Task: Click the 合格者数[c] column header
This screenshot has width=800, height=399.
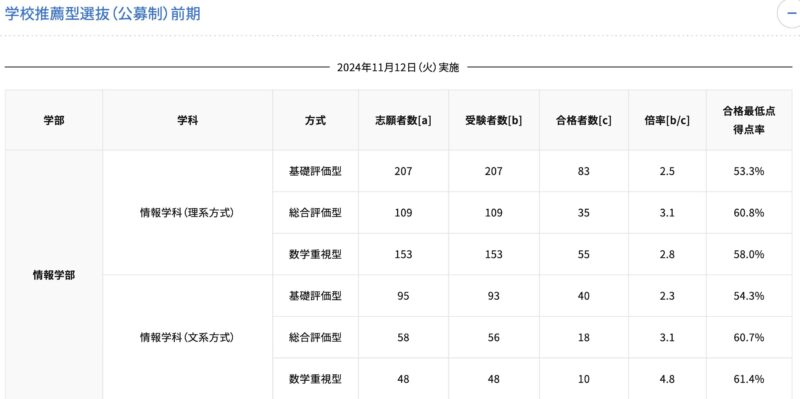Action: pos(584,120)
